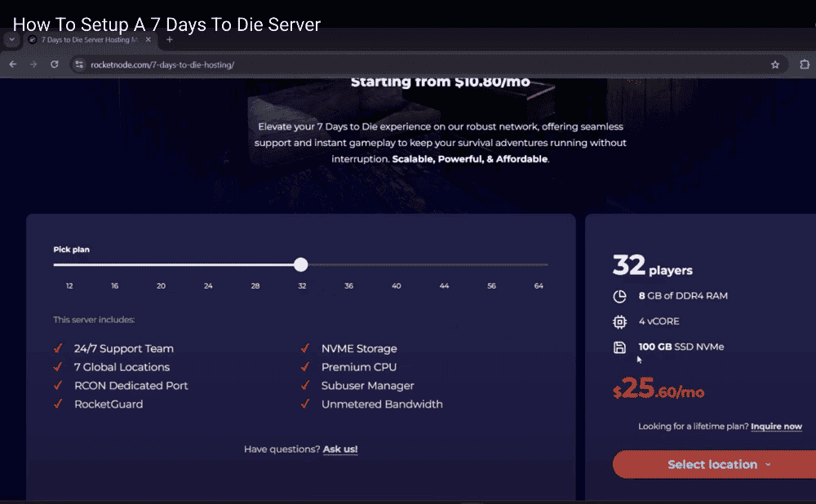Click the RAM pie chart icon

pyautogui.click(x=619, y=296)
